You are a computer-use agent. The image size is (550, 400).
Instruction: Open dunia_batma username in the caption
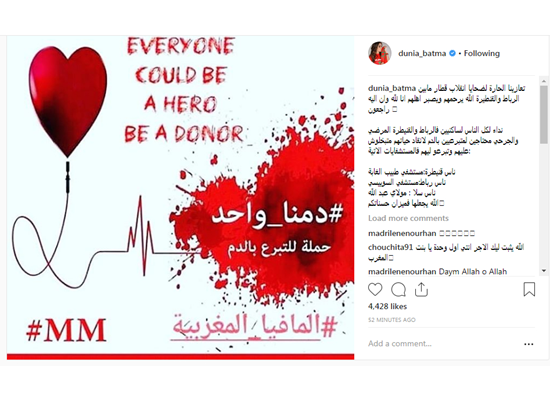point(392,88)
